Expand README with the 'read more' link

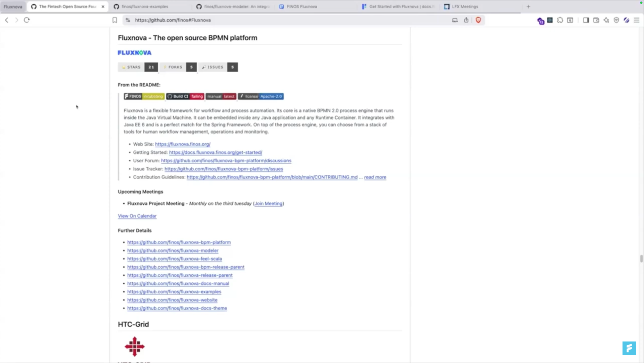pos(375,177)
